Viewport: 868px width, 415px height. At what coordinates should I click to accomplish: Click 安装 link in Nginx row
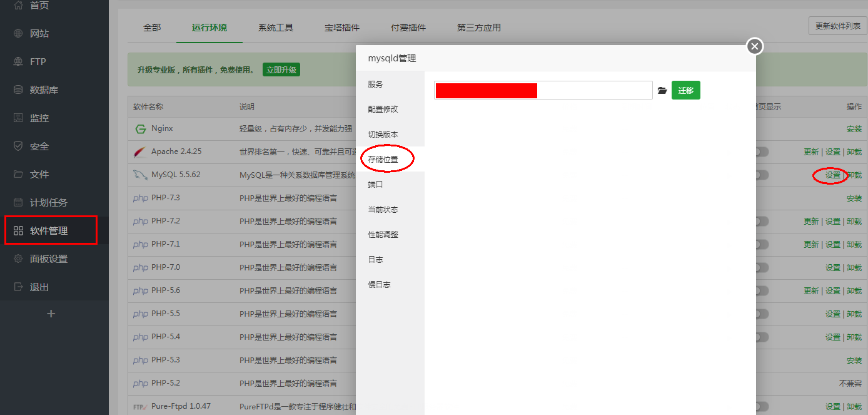pos(854,129)
